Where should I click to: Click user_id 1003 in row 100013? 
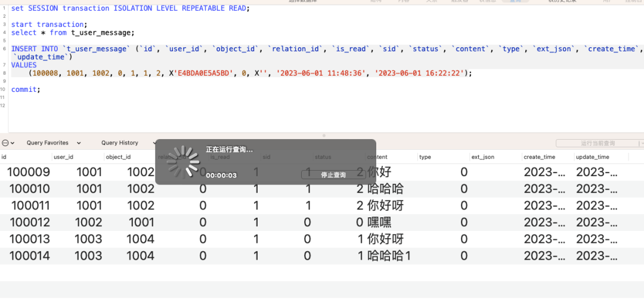point(88,239)
